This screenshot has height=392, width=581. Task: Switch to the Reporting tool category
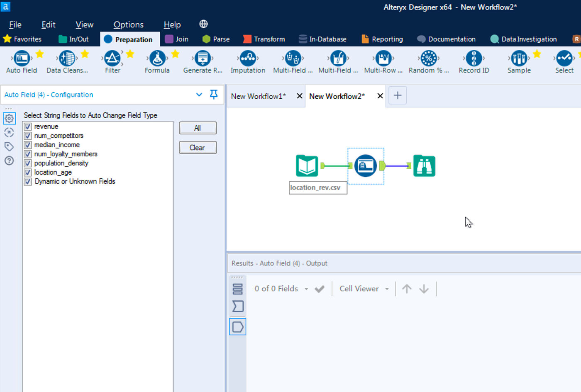coord(382,39)
